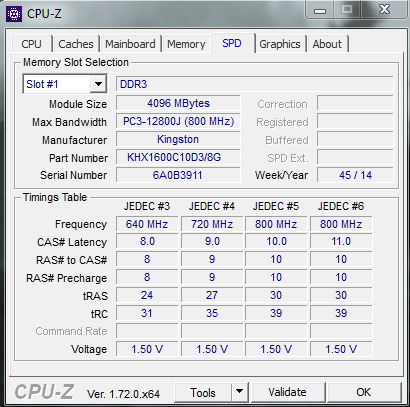Screen dimensions: 410x407
Task: Open the Tools dropdown arrow
Action: point(239,392)
